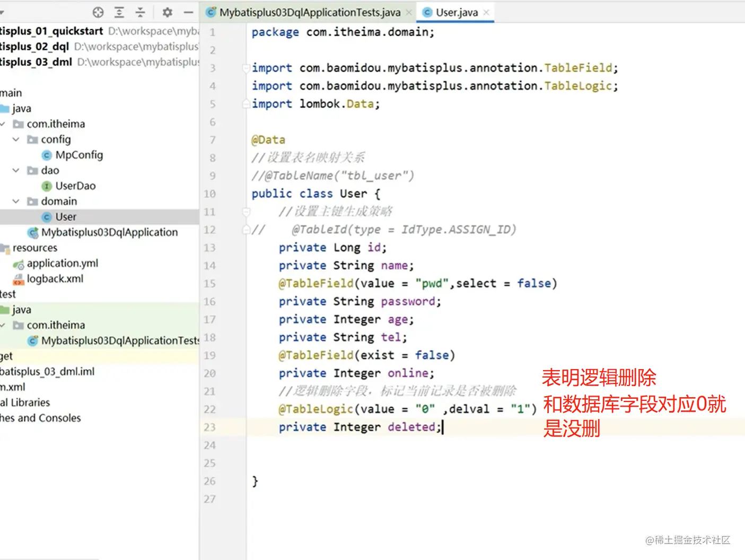Select application.yml in the project tree
The height and width of the screenshot is (560, 745).
point(63,263)
